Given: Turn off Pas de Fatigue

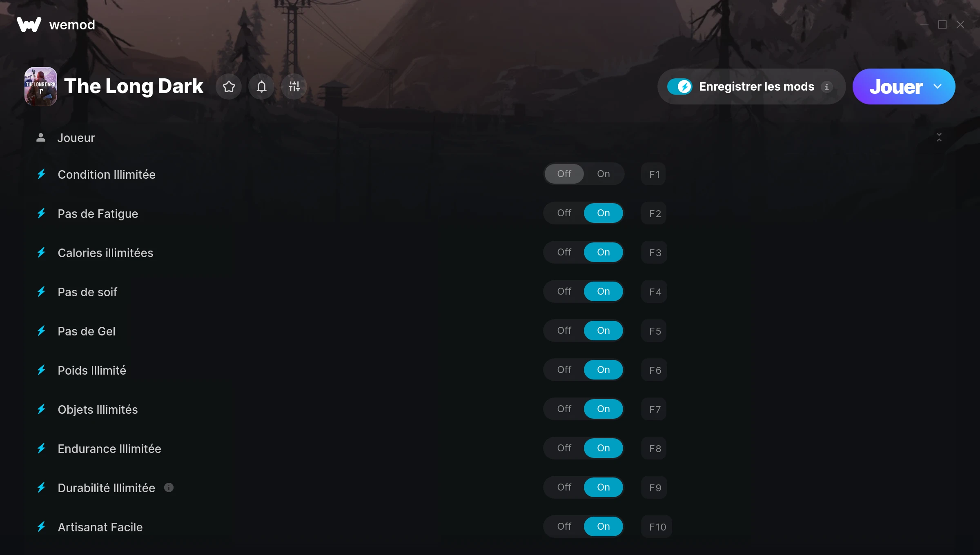Looking at the screenshot, I should 564,213.
